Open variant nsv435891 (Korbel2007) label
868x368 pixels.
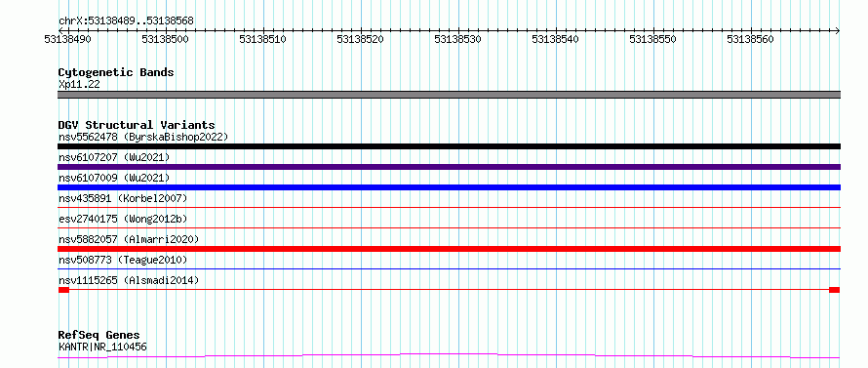point(123,198)
